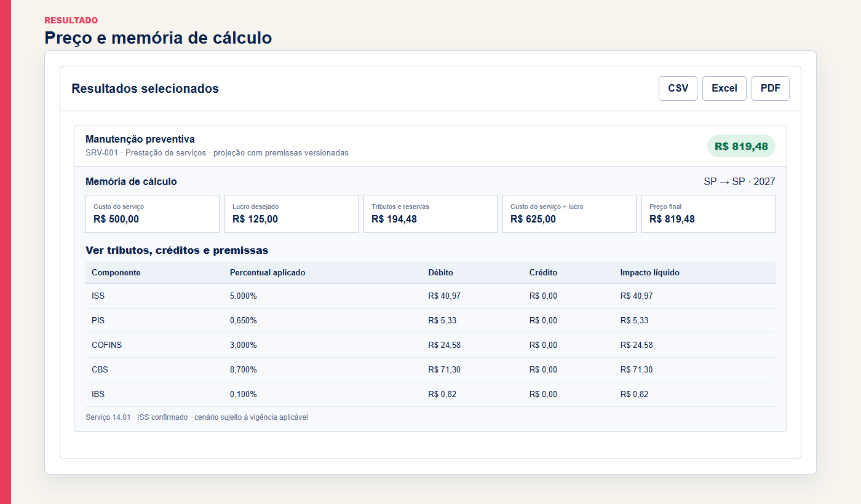This screenshot has height=504, width=861.
Task: Click the COFINS net impact R$ 24,58
Action: coord(637,345)
